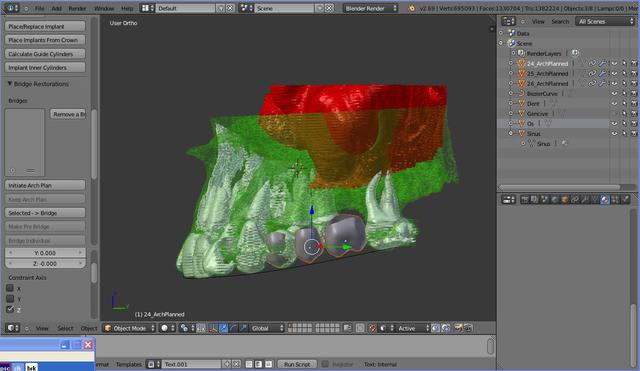640x371 pixels.
Task: Select the translate manipulator arrow icon
Action: pos(223,328)
